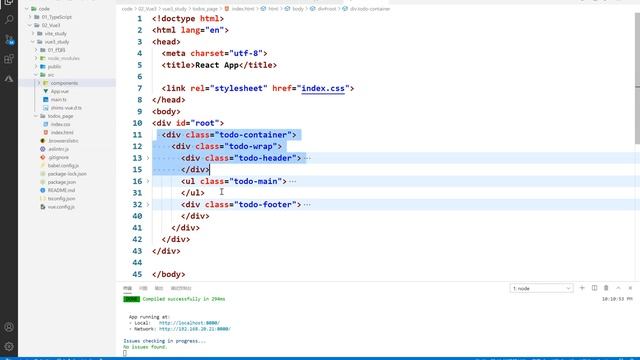Click 'Compiled successfully' terminal message
This screenshot has width=640, height=360.
tap(184, 299)
